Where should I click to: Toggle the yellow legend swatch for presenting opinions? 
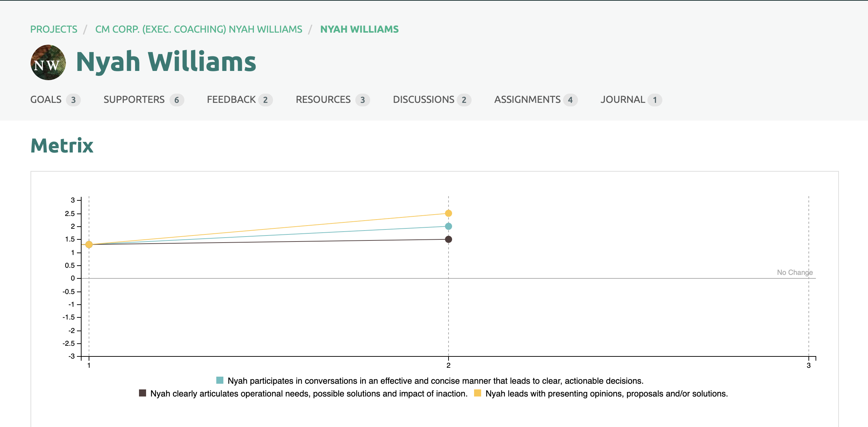click(478, 393)
